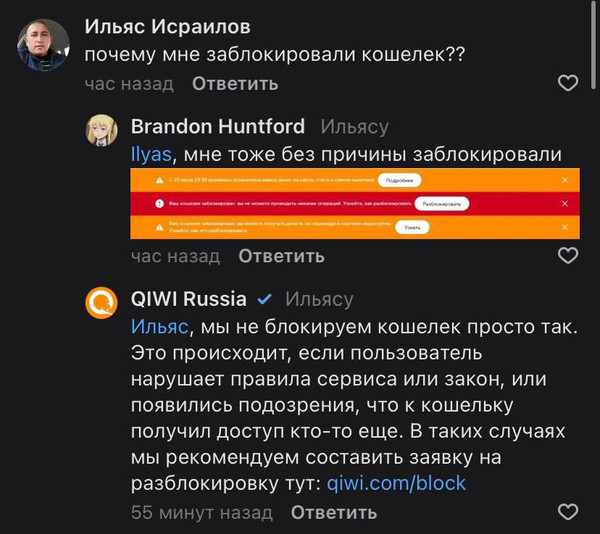Open the QIWI Russia profile name
Viewport: 600px width, 534px height.
pyautogui.click(x=189, y=299)
